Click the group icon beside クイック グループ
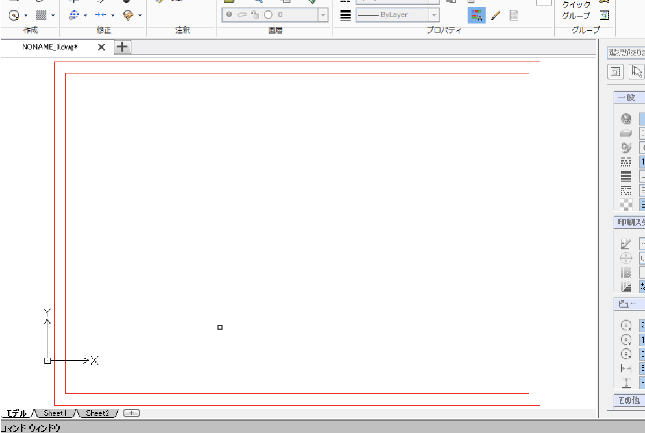 point(604,16)
